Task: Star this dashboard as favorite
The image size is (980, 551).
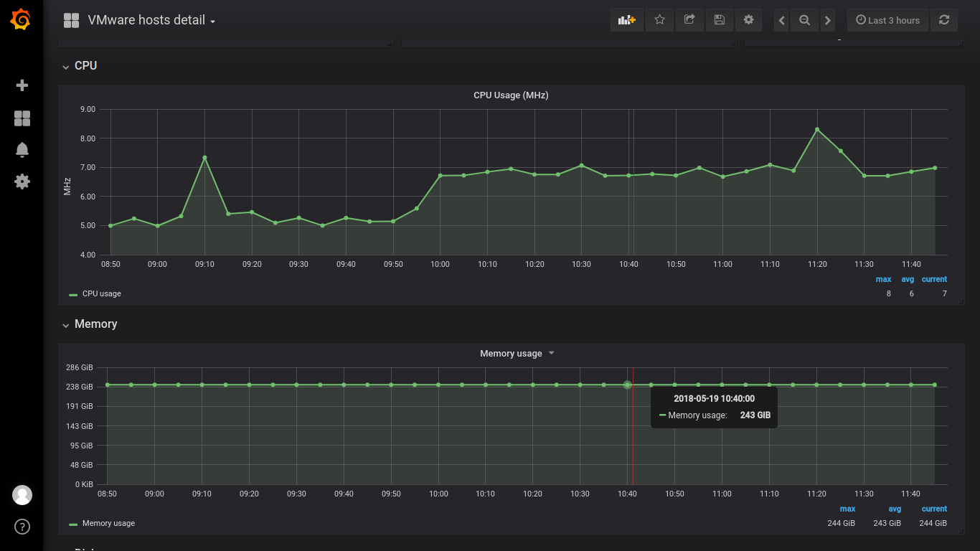Action: click(x=660, y=20)
